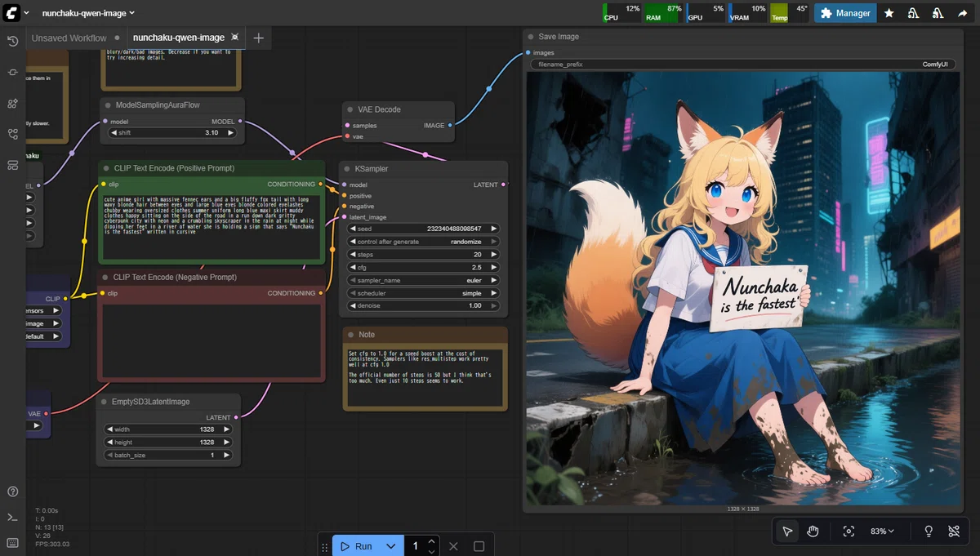Close the nunchaku-qwen-image tab icon
The width and height of the screenshot is (980, 556).
235,38
